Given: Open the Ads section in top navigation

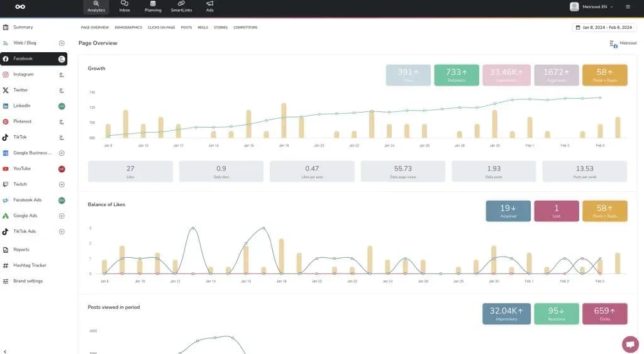Looking at the screenshot, I should (210, 6).
